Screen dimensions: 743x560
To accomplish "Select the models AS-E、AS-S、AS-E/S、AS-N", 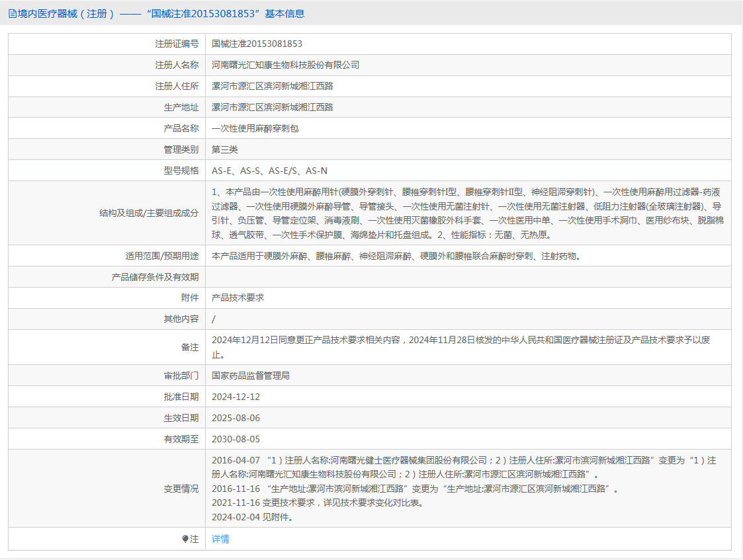I will point(269,171).
